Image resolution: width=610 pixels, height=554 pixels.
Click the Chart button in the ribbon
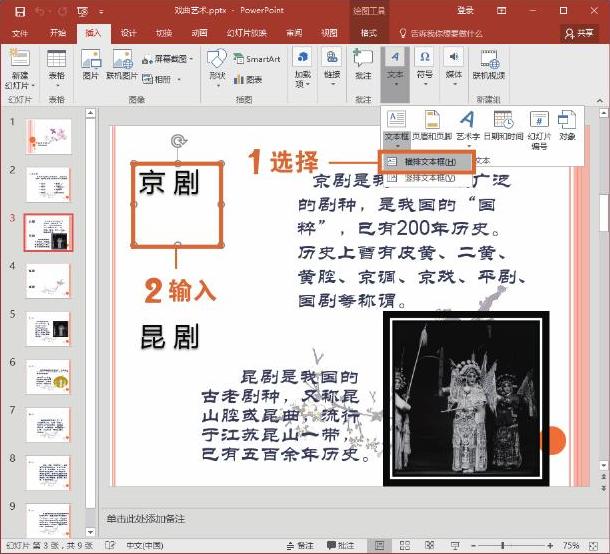[x=248, y=80]
